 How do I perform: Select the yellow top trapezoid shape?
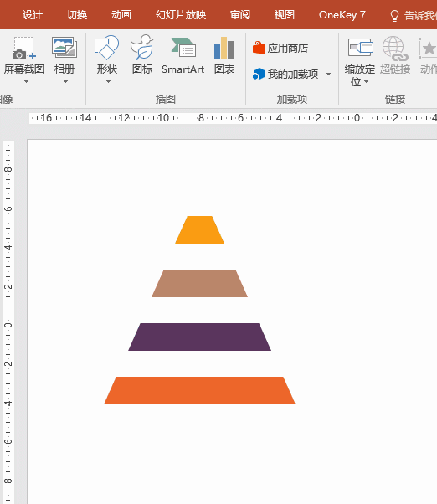tap(199, 230)
